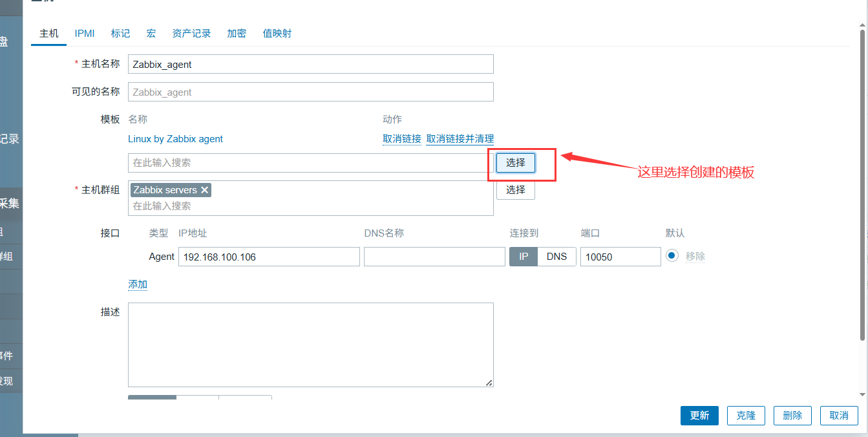Focus the 可见的名称 input field
The image size is (868, 437).
coord(311,92)
